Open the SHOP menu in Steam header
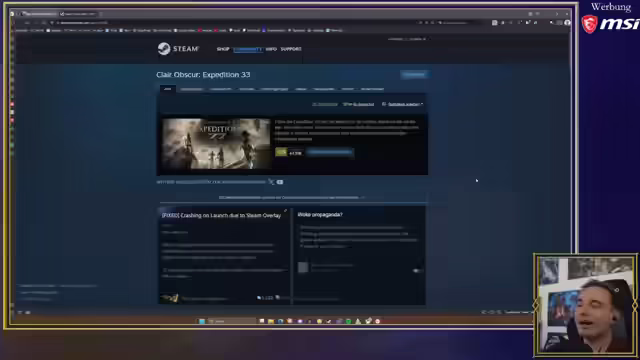640x360 pixels. tap(223, 49)
